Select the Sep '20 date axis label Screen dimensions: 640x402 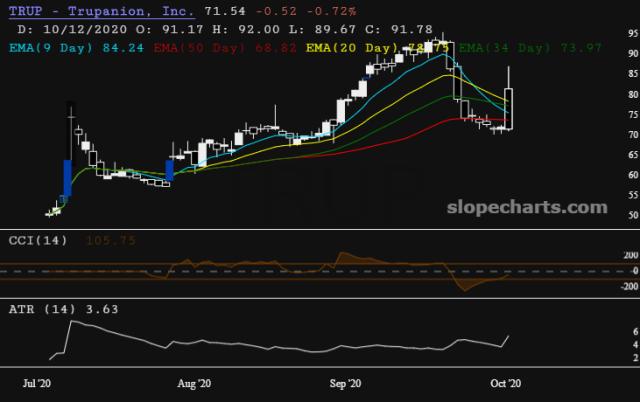click(345, 384)
